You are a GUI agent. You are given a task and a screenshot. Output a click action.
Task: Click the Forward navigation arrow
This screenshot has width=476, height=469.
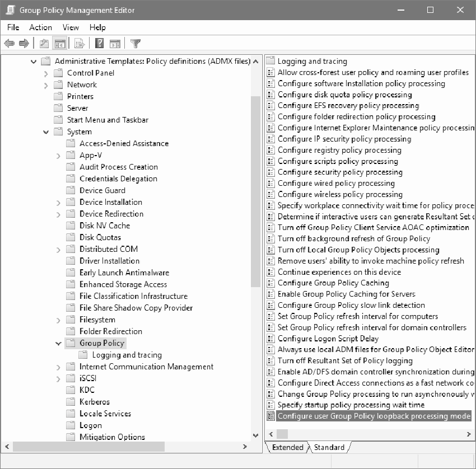[x=24, y=43]
